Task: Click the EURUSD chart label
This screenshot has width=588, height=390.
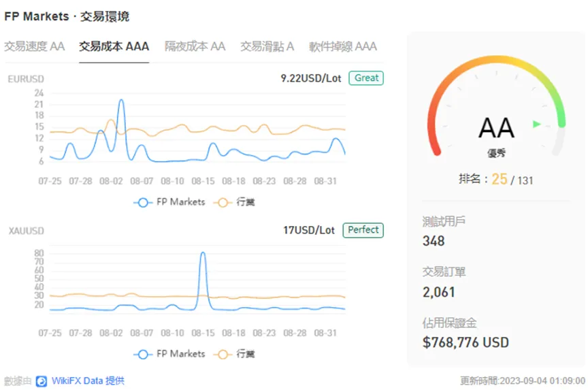Action: [26, 79]
